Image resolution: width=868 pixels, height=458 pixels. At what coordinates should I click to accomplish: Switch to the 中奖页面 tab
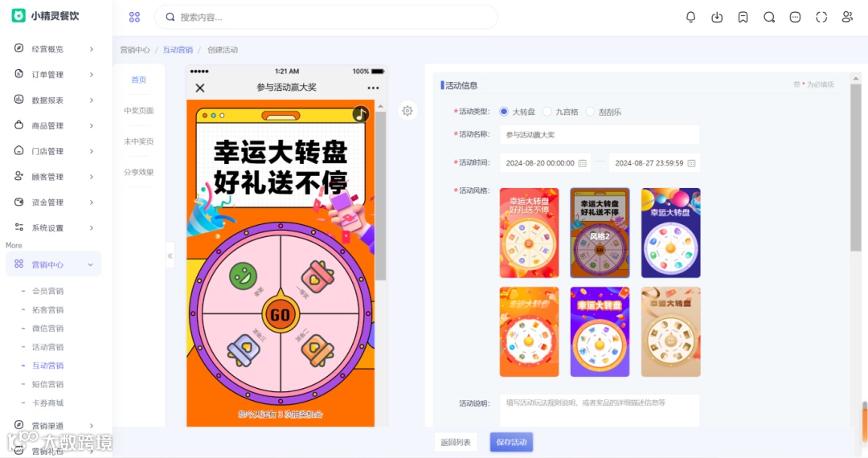click(139, 111)
